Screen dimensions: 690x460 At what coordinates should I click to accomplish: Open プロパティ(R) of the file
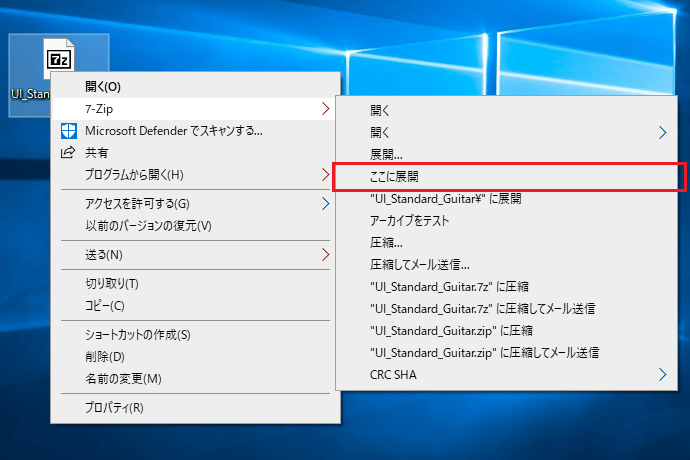pyautogui.click(x=196, y=408)
